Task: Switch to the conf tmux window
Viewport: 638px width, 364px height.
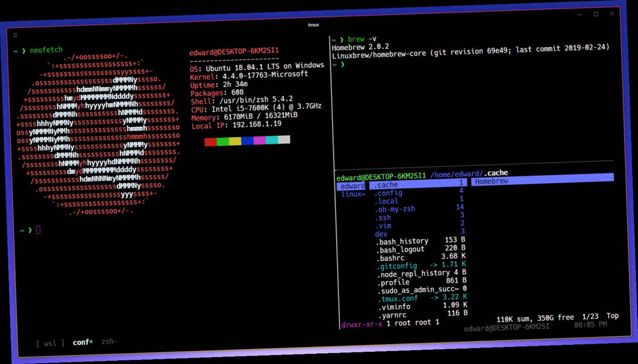Action: pyautogui.click(x=82, y=342)
